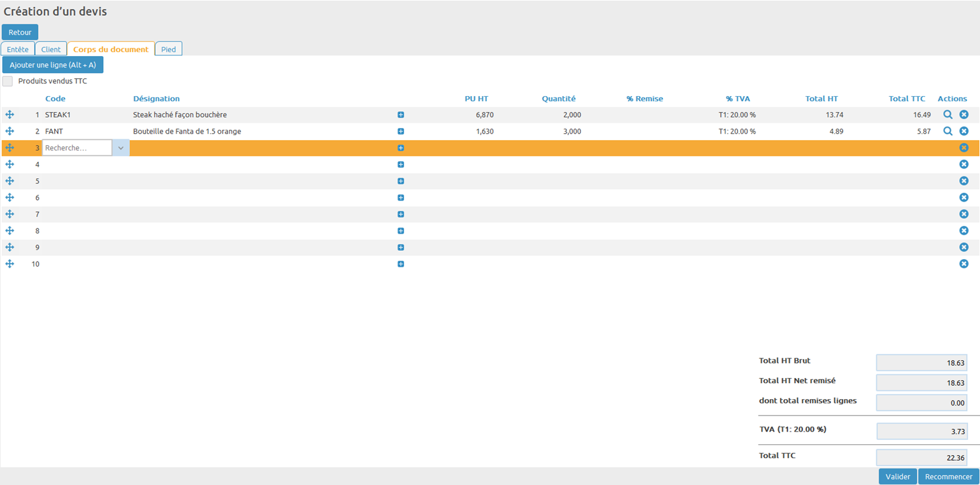The width and height of the screenshot is (980, 485).
Task: Go to the Client tab
Action: tap(51, 50)
